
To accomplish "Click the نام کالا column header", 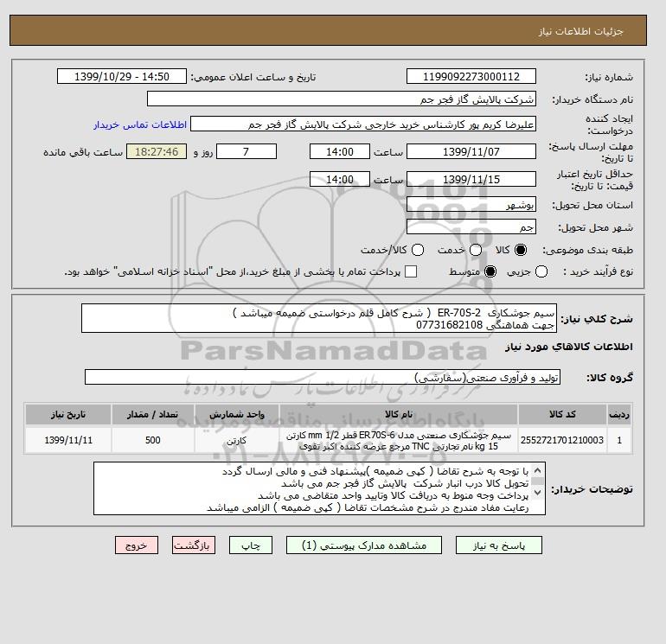I will pos(399,414).
